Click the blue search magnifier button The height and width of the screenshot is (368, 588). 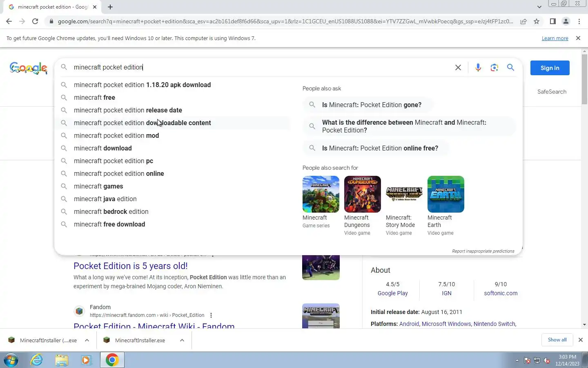[510, 67]
